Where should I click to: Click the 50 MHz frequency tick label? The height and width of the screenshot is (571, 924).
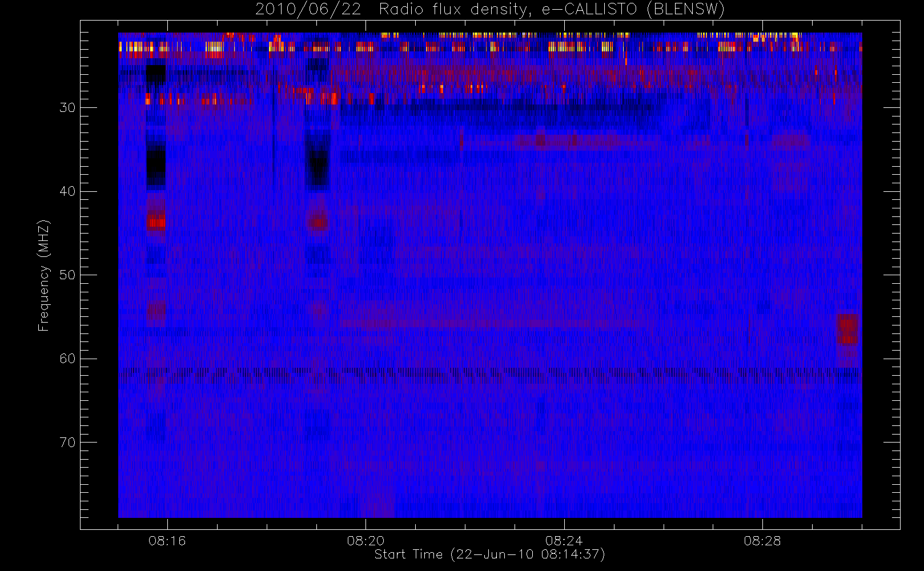tap(67, 275)
